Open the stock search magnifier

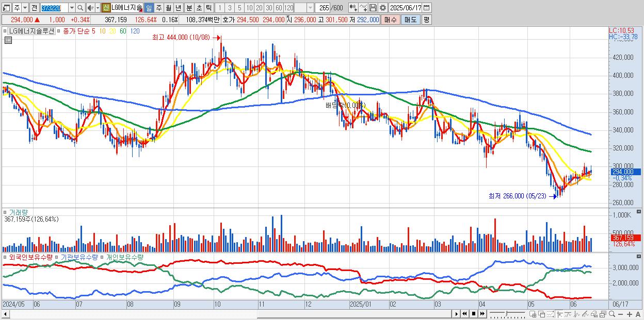80,8
